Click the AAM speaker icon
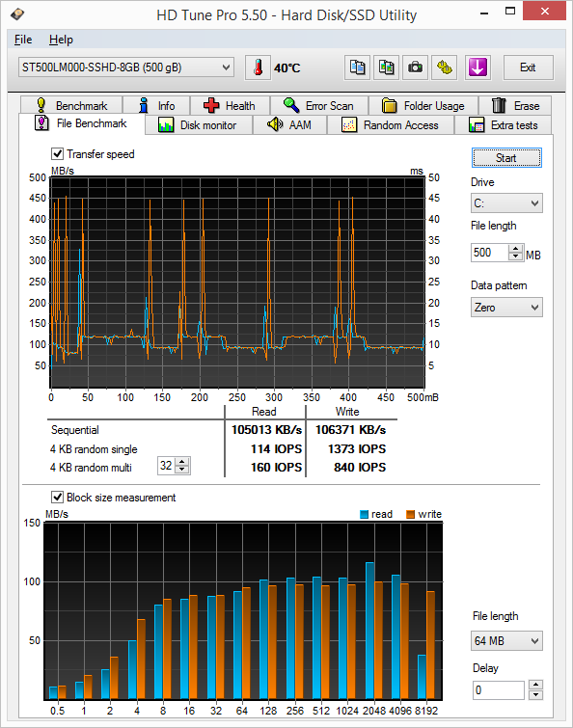This screenshot has height=728, width=573. pyautogui.click(x=275, y=124)
